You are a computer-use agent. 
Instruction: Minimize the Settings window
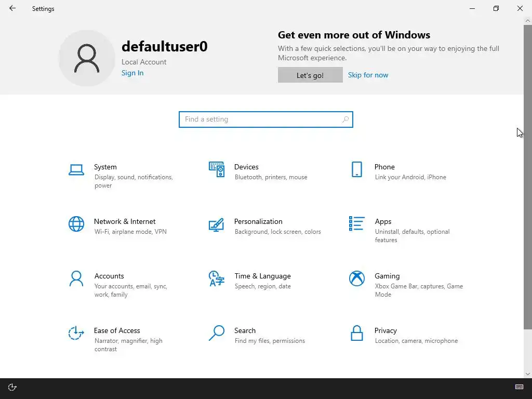point(472,8)
